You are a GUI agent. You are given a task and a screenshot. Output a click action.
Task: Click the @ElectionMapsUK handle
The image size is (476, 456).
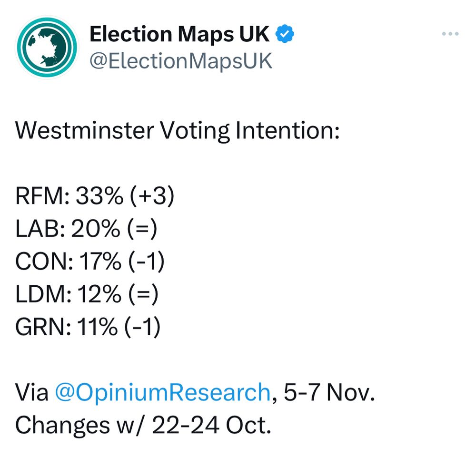[x=181, y=61]
